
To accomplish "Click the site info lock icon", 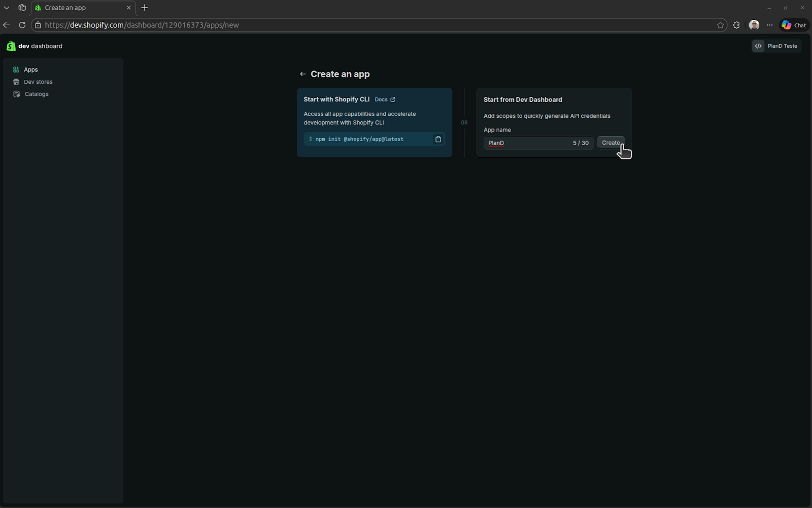I will (38, 25).
